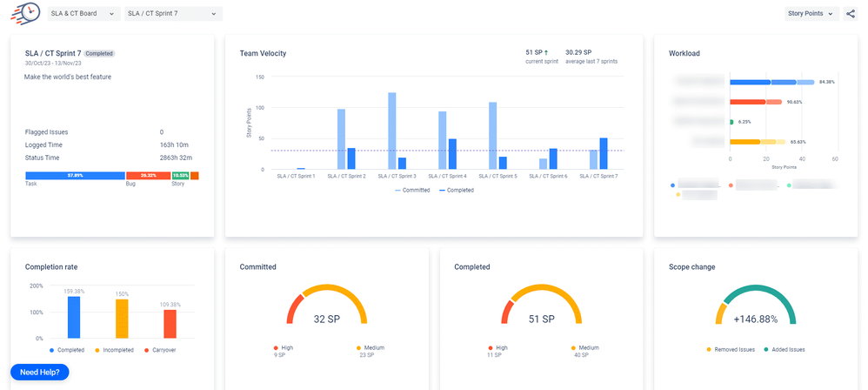Click the Need Help? button
This screenshot has width=868, height=390.
point(39,372)
